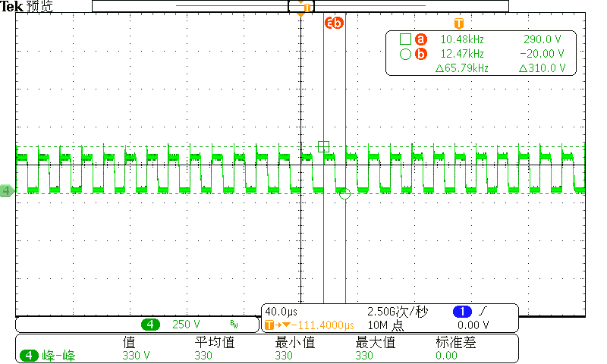The width and height of the screenshot is (607, 364).
Task: Click the red 'a' cursor badge in the readout
Action: point(421,39)
